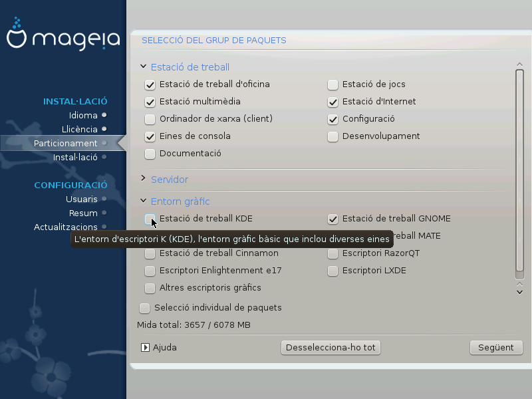532x399 pixels.
Task: Click the Usuaris step bullet
Action: point(104,199)
